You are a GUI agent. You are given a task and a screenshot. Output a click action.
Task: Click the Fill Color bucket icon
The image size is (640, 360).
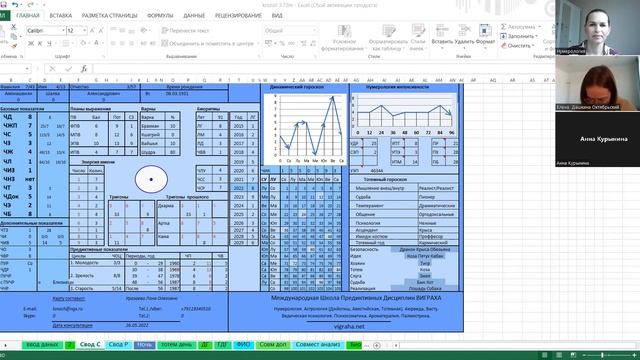point(83,43)
